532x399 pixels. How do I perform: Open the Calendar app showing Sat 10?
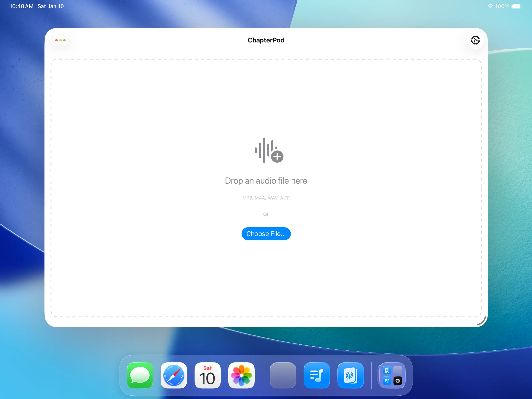207,375
